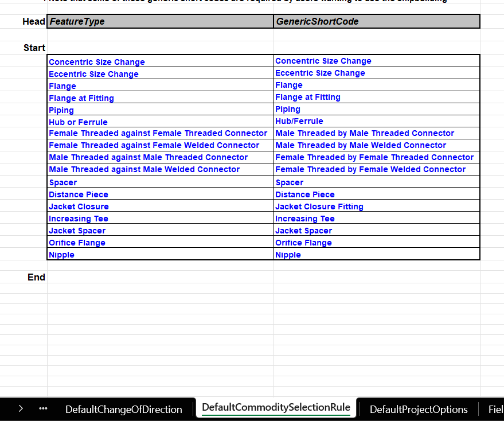Select the Spacer cell in GenericShortCode column

coord(377,181)
